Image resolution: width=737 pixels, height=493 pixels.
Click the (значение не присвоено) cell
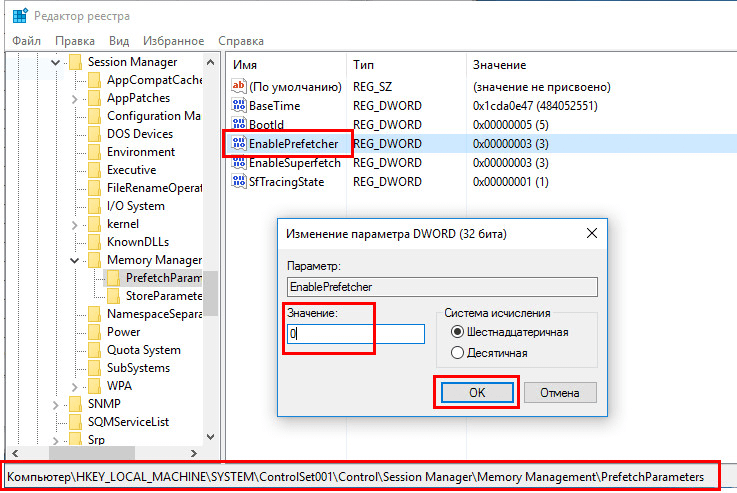pyautogui.click(x=541, y=87)
